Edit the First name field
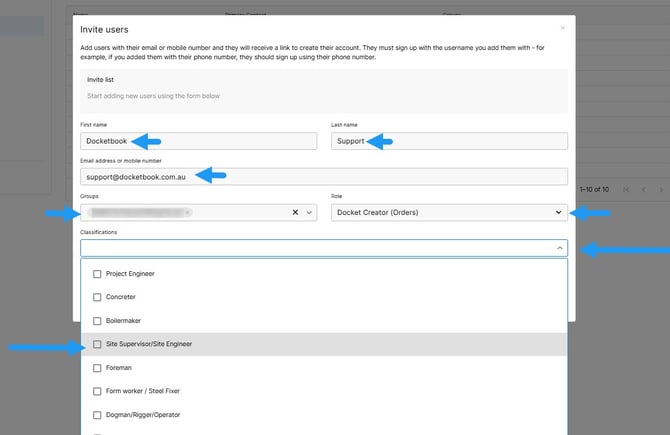This screenshot has height=435, width=670. tap(199, 141)
